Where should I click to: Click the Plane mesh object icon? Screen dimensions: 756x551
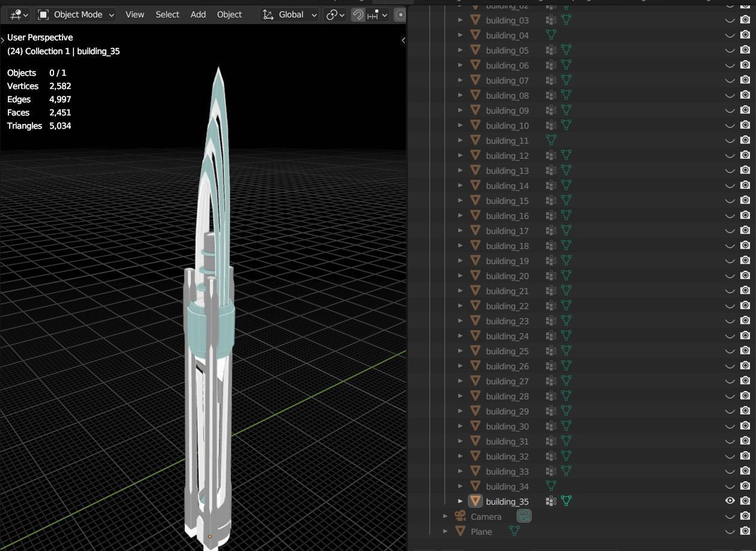[461, 531]
